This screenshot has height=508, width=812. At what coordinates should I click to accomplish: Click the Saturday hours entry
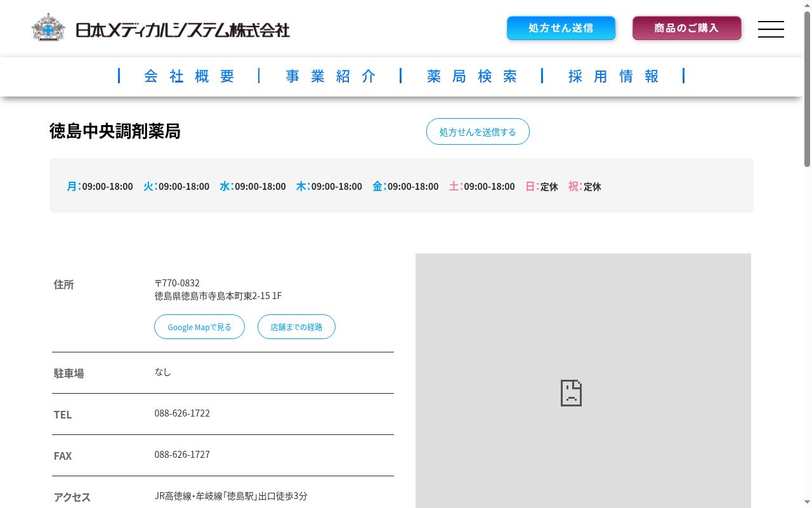(x=482, y=186)
